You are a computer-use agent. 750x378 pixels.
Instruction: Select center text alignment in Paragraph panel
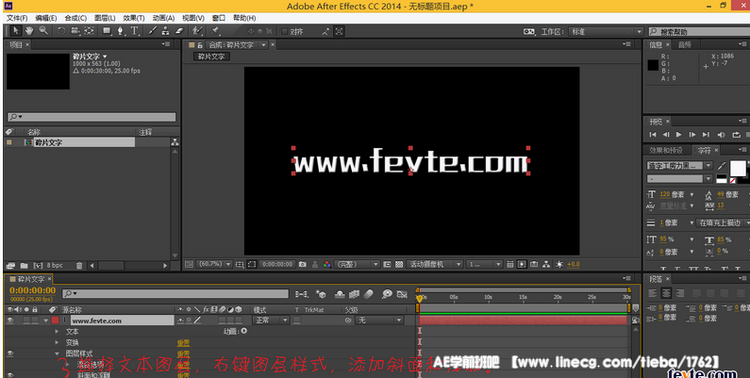(666, 293)
